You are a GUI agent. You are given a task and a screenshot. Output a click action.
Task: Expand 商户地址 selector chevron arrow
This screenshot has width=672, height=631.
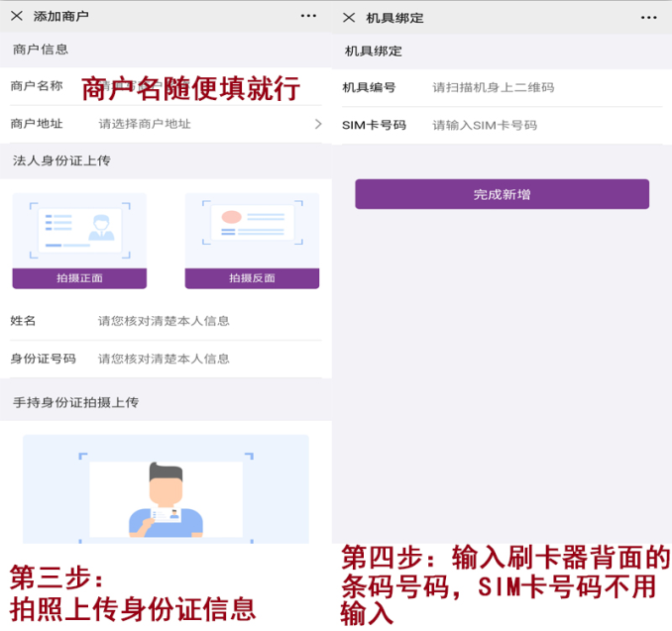[x=318, y=124]
